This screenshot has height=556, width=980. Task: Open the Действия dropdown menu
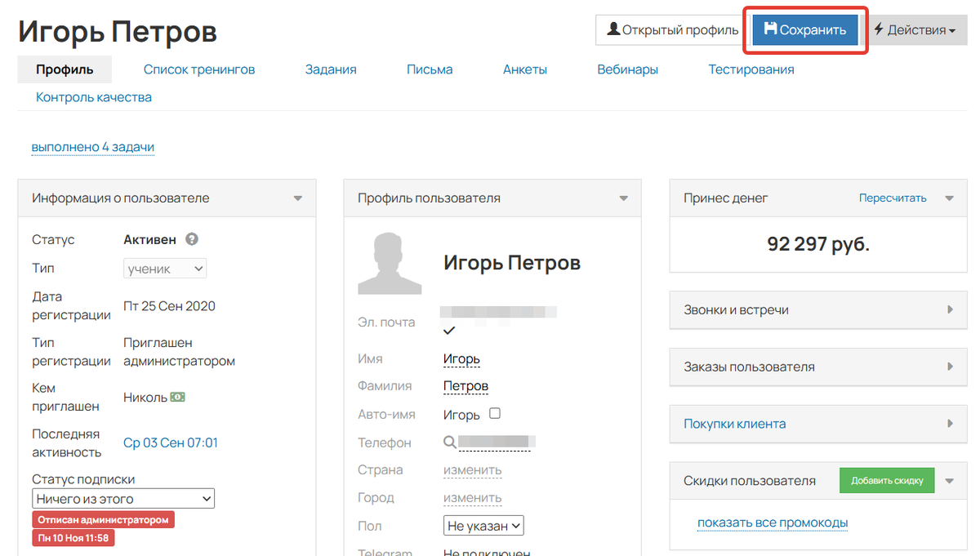pos(914,30)
